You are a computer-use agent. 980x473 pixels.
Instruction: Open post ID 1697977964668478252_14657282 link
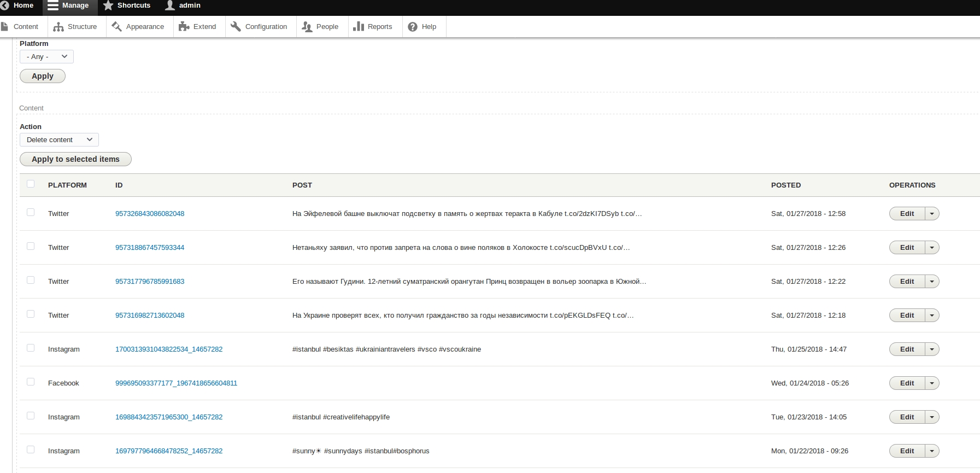[x=169, y=451]
